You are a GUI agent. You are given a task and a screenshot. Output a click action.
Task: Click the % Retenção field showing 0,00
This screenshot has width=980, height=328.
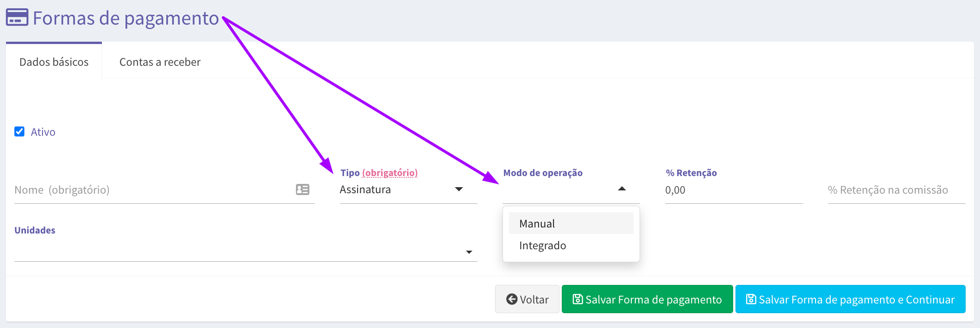734,190
